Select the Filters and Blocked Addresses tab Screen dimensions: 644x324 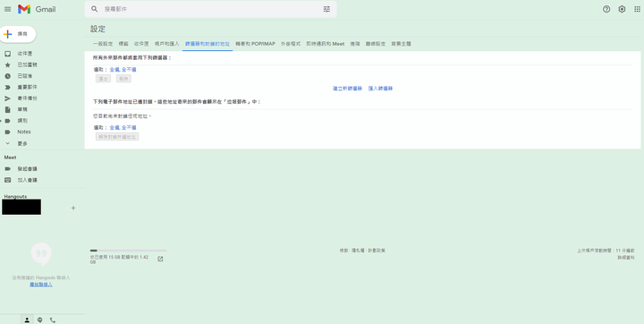[x=208, y=44]
